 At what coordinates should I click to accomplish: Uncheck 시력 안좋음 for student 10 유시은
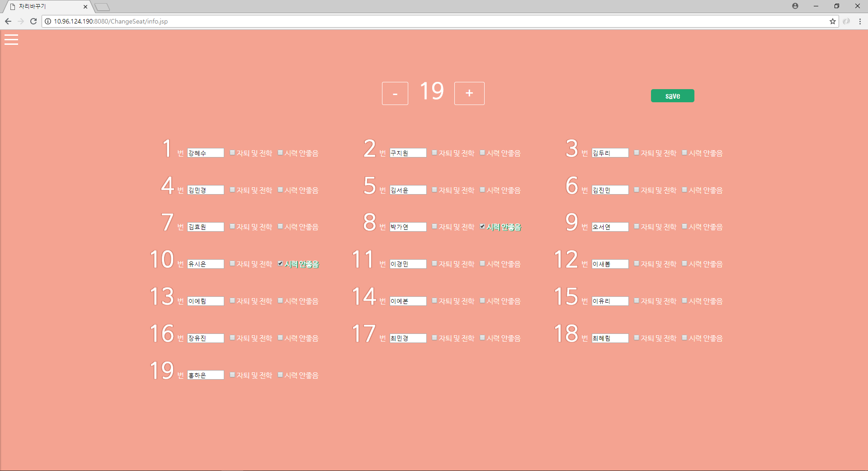pos(279,264)
